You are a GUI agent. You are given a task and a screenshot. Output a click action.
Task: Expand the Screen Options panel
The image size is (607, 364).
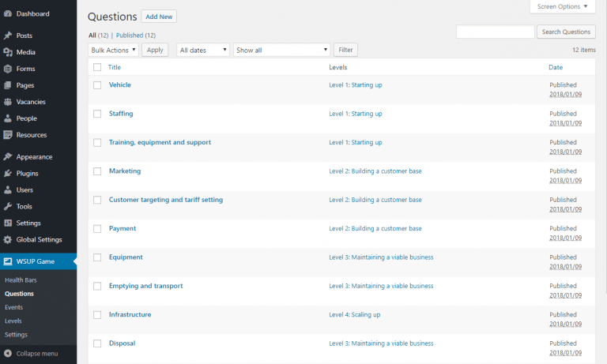pyautogui.click(x=562, y=6)
